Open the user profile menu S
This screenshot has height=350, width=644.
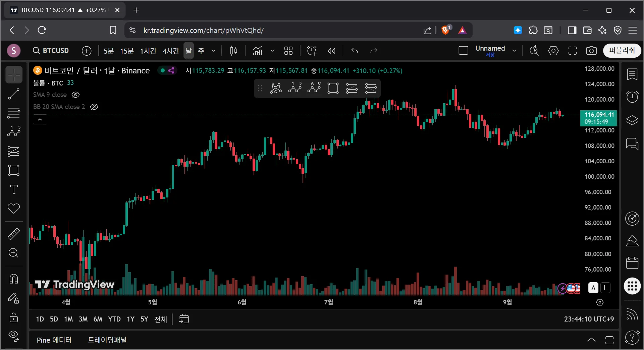pyautogui.click(x=14, y=51)
